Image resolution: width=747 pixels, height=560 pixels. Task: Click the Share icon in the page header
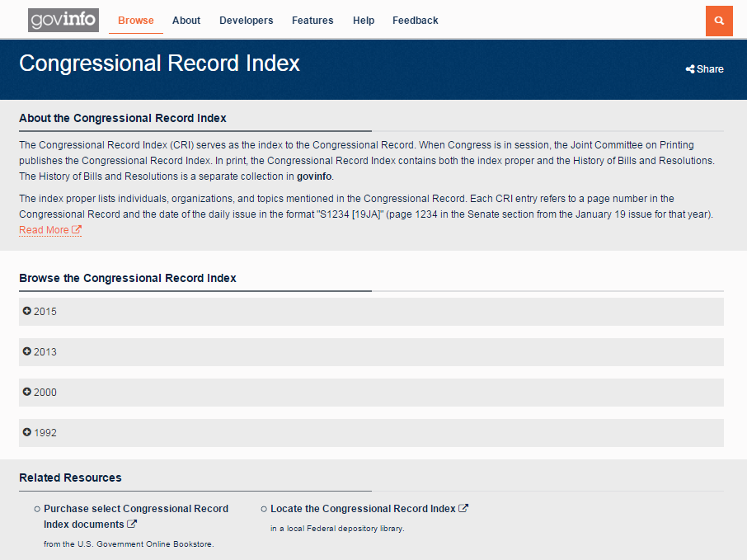click(690, 69)
